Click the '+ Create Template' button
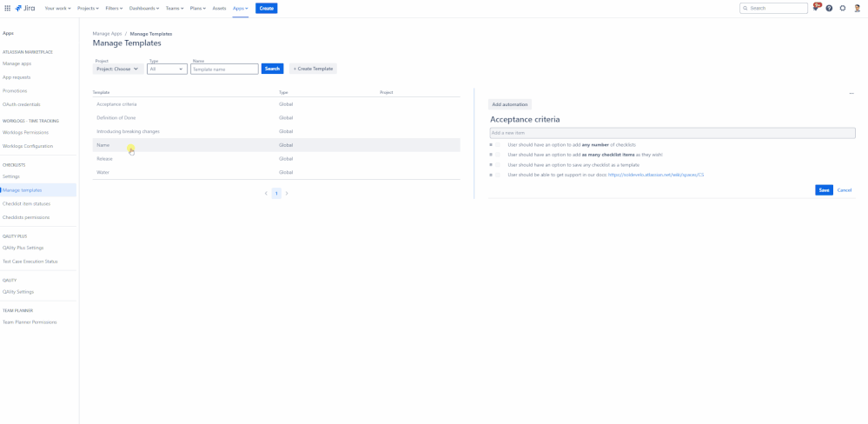The image size is (868, 424). coord(314,69)
